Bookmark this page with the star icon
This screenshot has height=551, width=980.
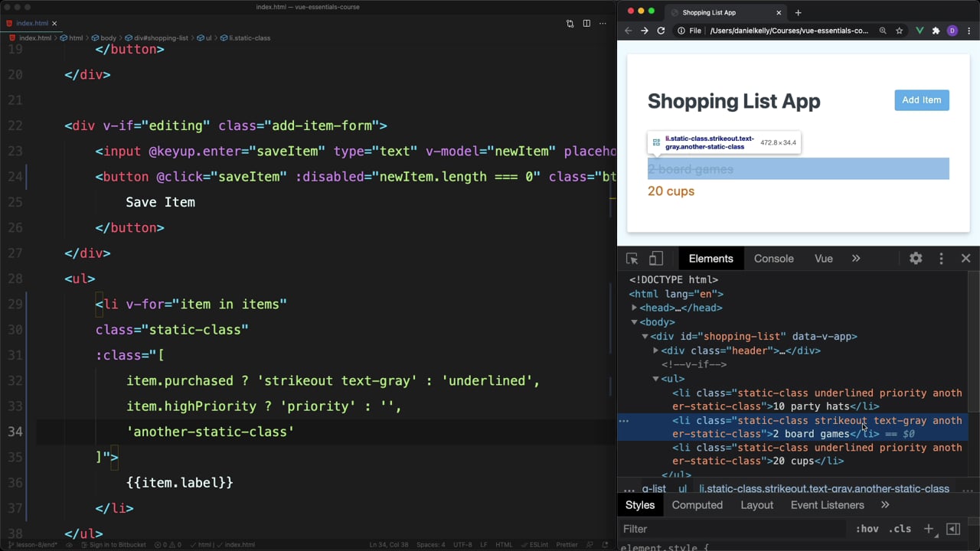pos(900,31)
